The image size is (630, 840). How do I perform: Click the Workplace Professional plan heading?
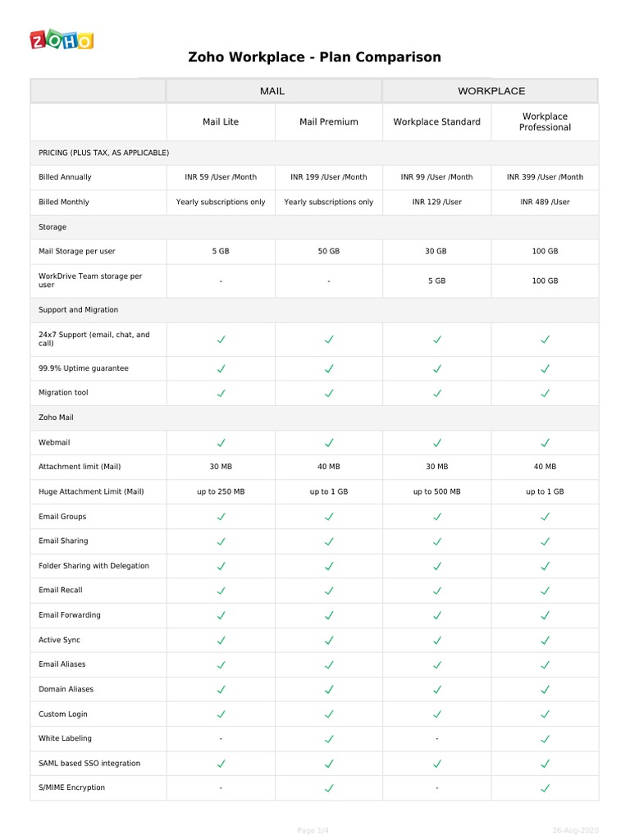545,122
